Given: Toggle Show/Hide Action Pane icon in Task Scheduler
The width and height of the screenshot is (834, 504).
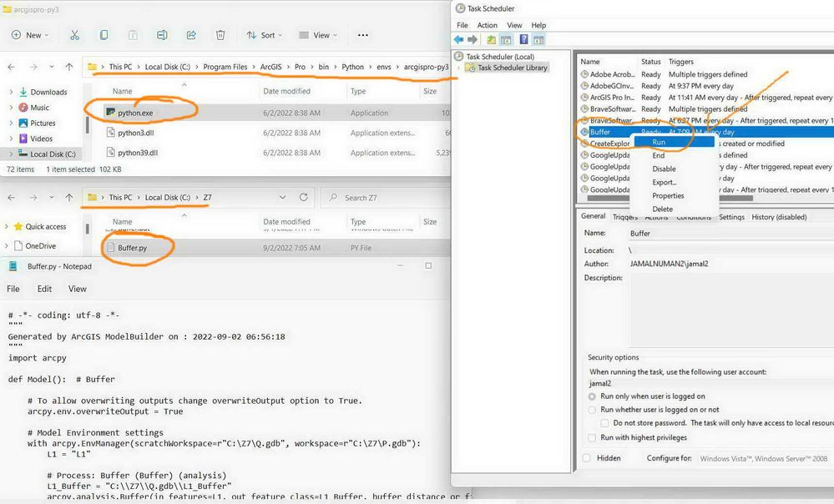Looking at the screenshot, I should (x=538, y=40).
